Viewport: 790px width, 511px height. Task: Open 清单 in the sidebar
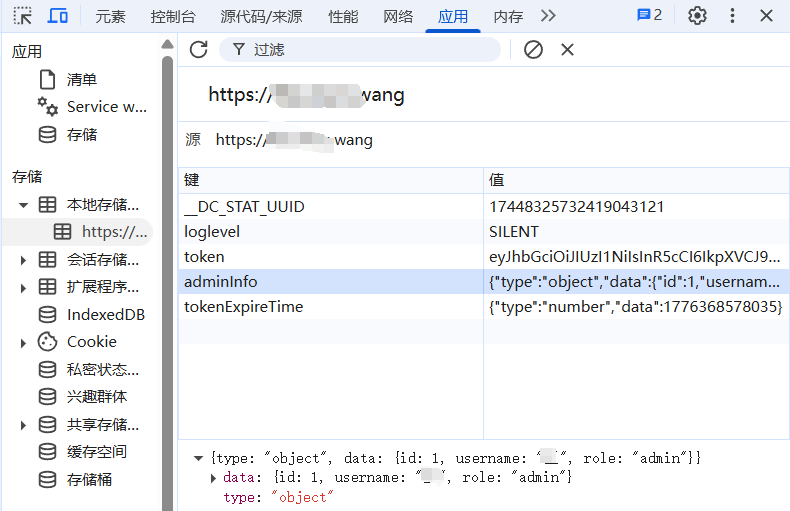81,80
